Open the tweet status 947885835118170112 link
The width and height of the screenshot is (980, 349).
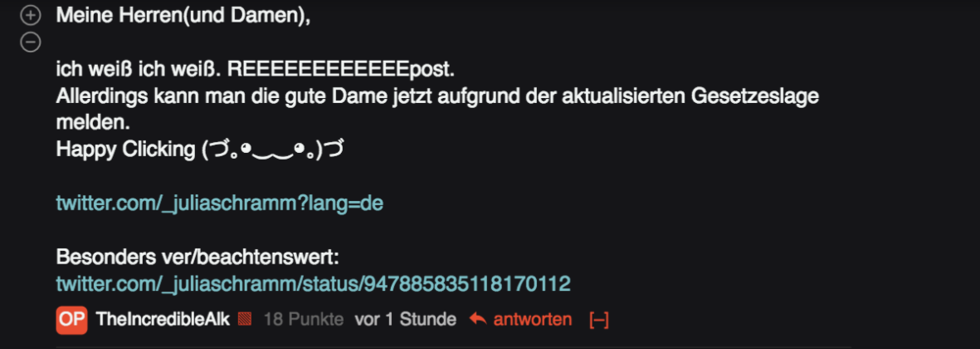313,284
